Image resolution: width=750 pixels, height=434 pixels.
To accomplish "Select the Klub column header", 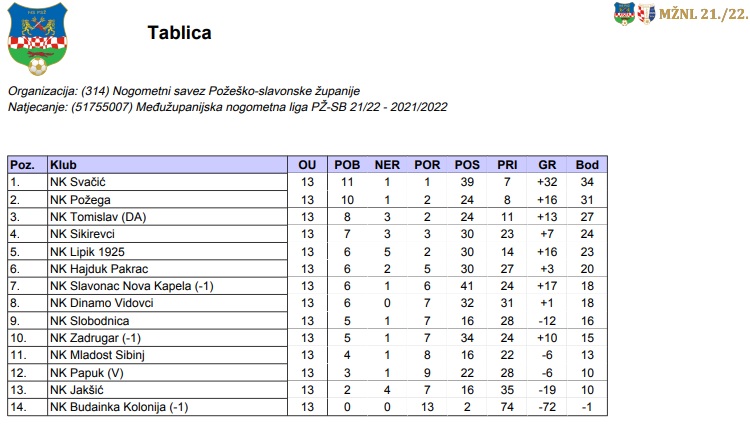I will pos(63,165).
